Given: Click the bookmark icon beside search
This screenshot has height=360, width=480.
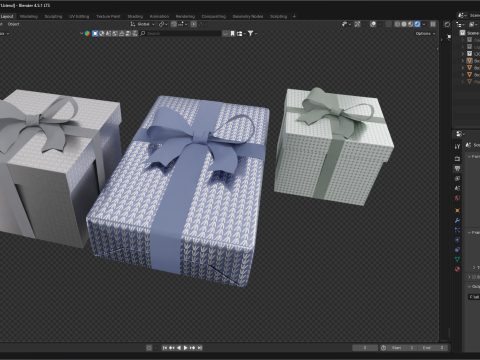Looking at the screenshot, I should [232, 33].
